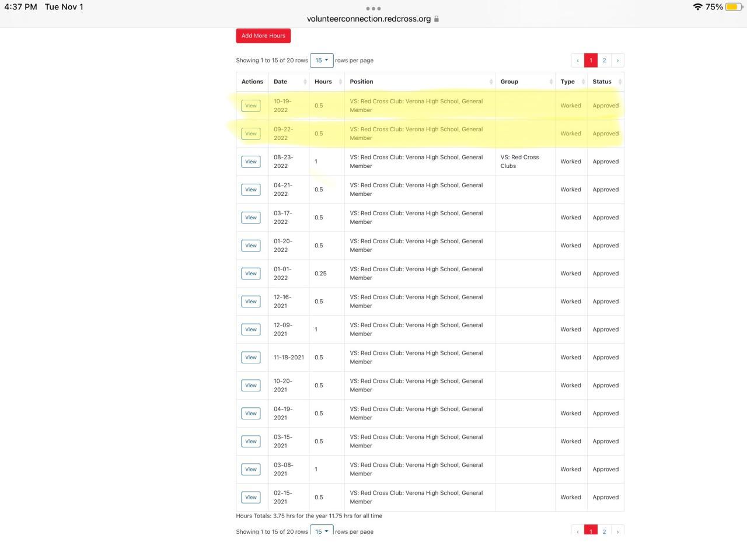Click the Position text in the 10-20-2021 row
The height and width of the screenshot is (560, 747).
tap(416, 386)
